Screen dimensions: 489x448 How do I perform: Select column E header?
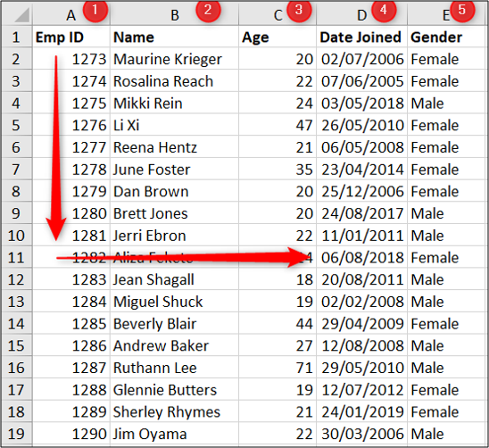click(x=446, y=14)
